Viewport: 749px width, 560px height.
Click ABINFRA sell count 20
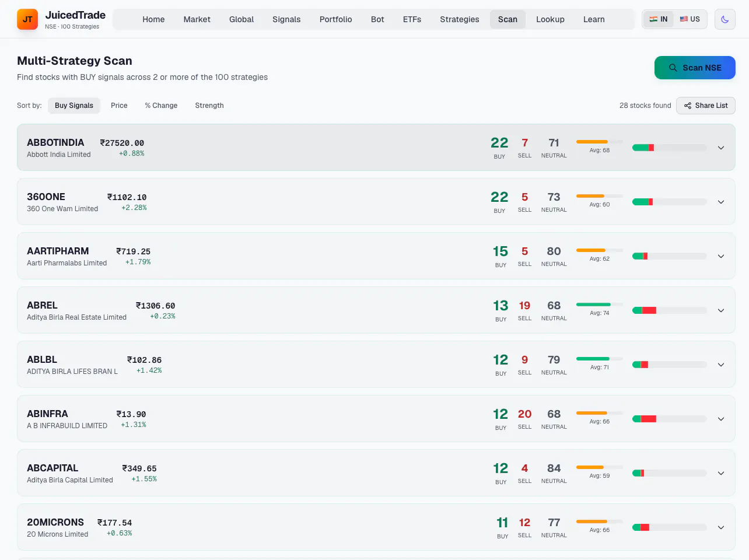click(x=524, y=414)
